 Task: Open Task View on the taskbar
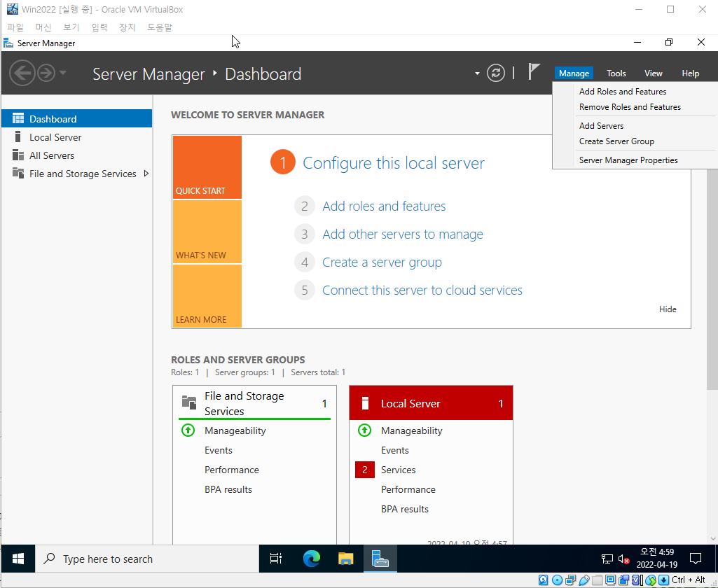click(276, 559)
